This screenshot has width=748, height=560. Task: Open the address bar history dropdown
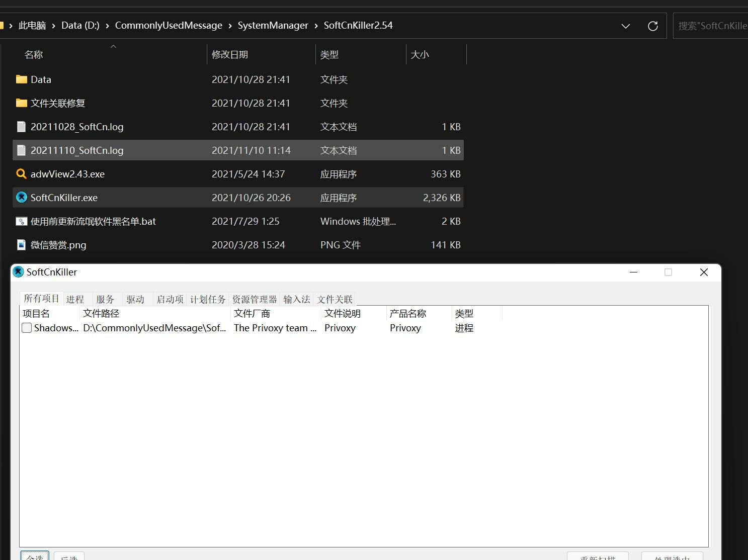(625, 26)
